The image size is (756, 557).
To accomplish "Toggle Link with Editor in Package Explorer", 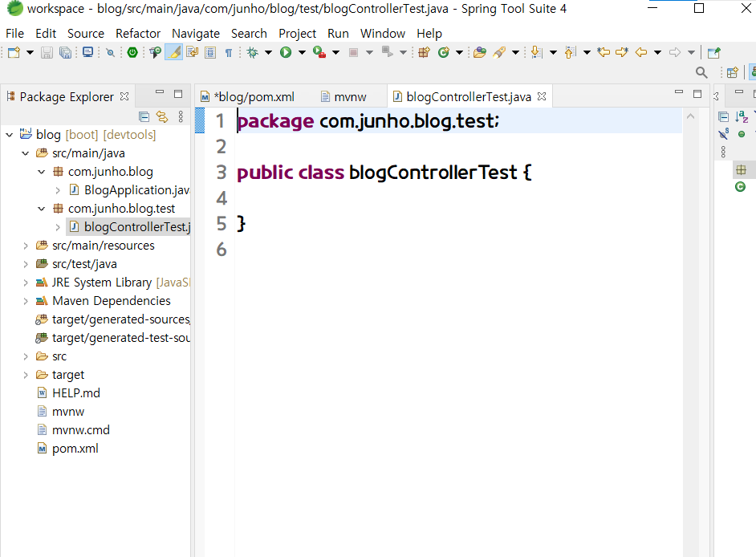I will 162,116.
